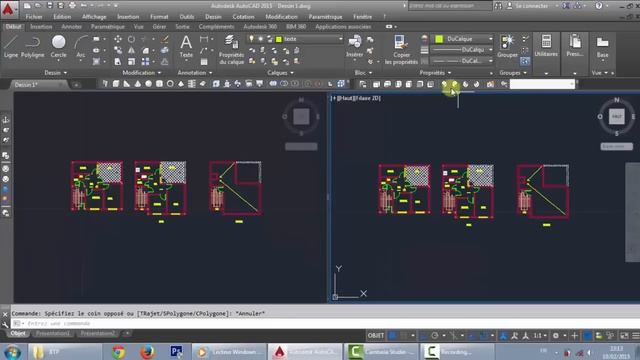Click the new drawing tab plus button
The height and width of the screenshot is (360, 640).
76,85
